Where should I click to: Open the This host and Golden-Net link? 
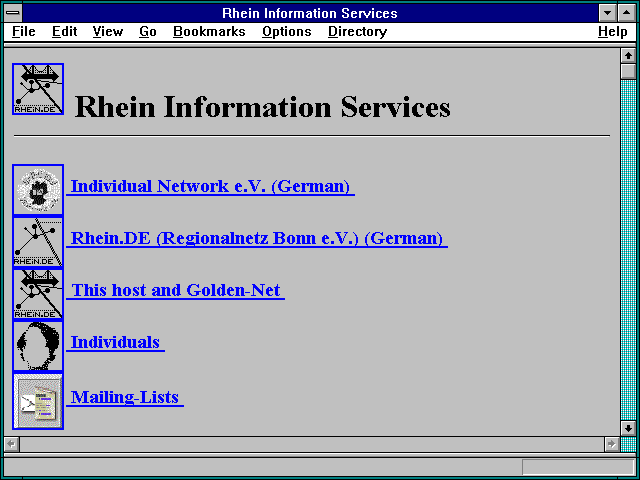176,290
